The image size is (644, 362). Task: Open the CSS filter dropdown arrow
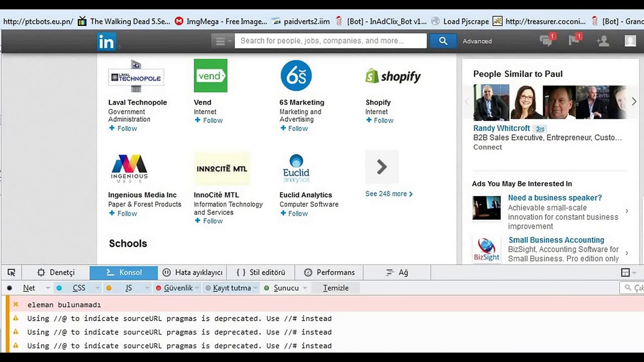[98, 288]
